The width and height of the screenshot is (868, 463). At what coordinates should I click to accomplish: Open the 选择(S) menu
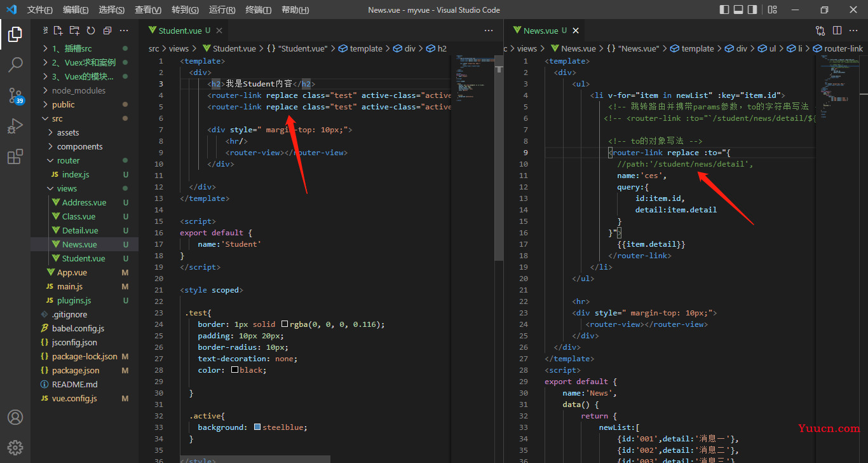pyautogui.click(x=112, y=10)
